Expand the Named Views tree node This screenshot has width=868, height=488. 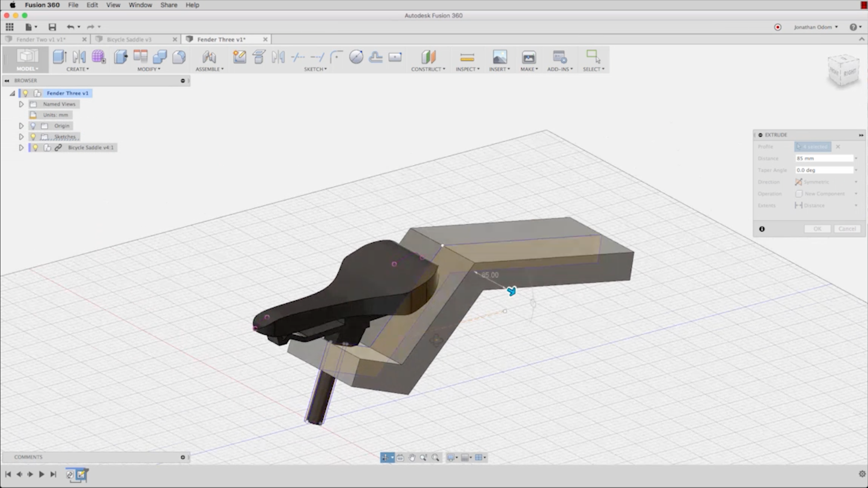21,104
